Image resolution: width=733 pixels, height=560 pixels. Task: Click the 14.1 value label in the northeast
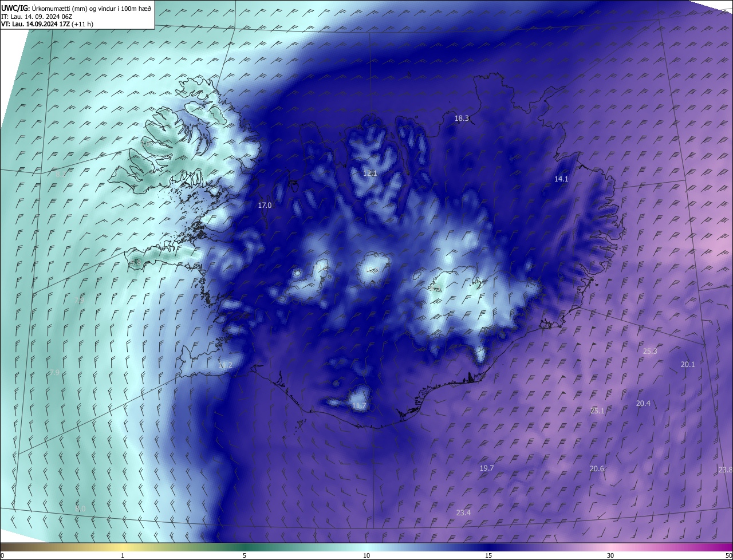tap(561, 179)
